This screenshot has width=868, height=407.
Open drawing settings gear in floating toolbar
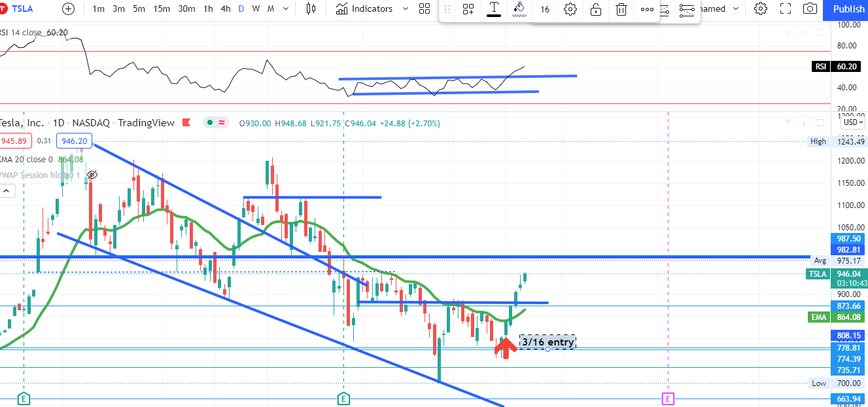570,9
